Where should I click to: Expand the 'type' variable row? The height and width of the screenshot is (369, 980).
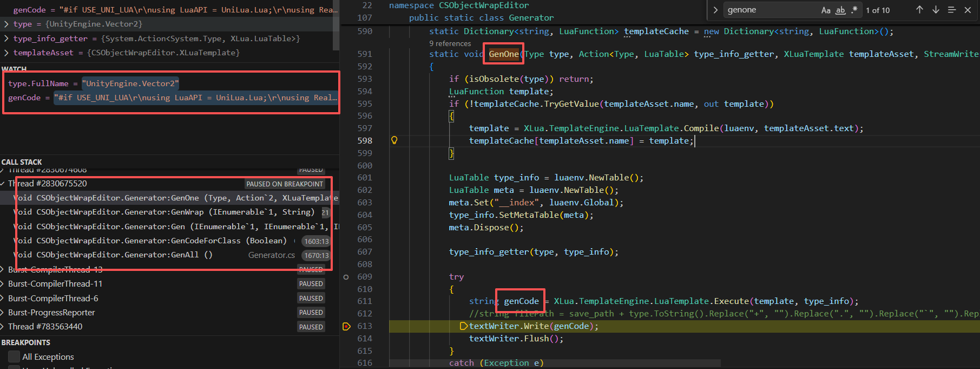click(x=6, y=24)
